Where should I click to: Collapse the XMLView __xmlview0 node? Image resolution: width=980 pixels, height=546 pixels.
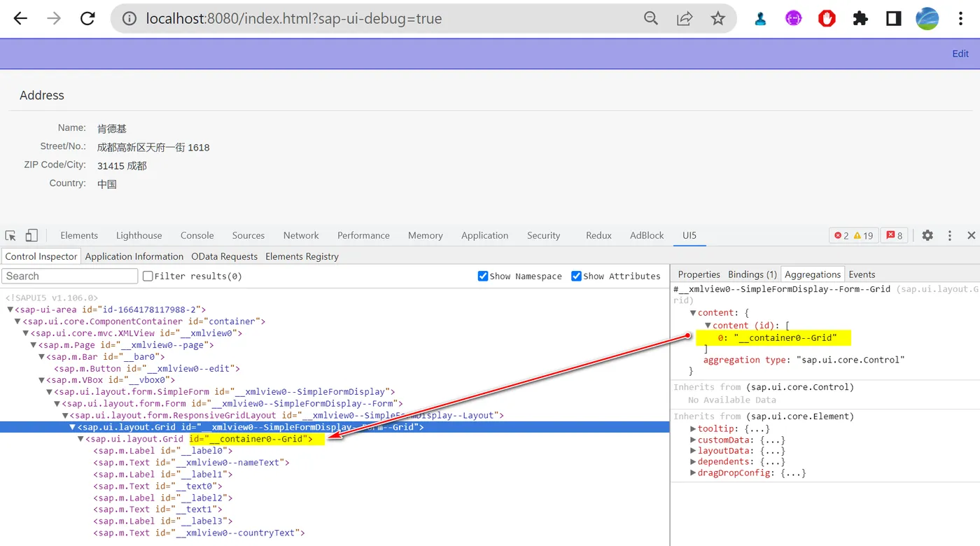26,333
